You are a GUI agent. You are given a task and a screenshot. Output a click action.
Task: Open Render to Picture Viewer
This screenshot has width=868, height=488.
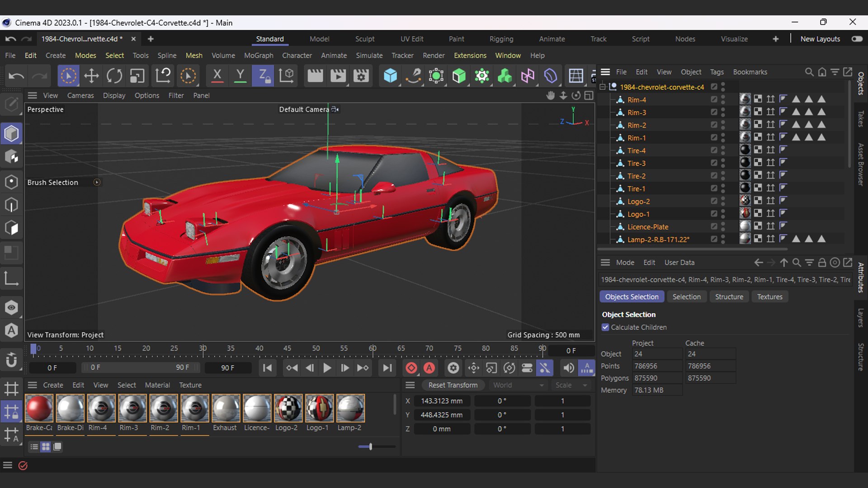click(x=338, y=75)
